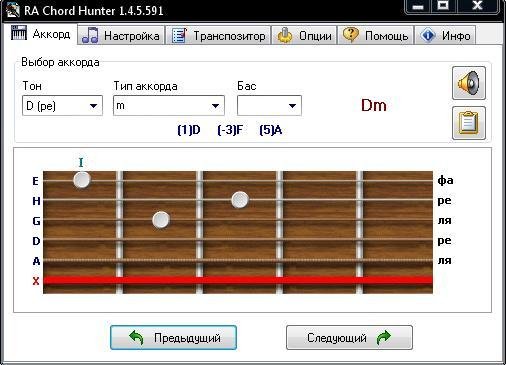Copy the chord with the clipboard button

[x=469, y=123]
